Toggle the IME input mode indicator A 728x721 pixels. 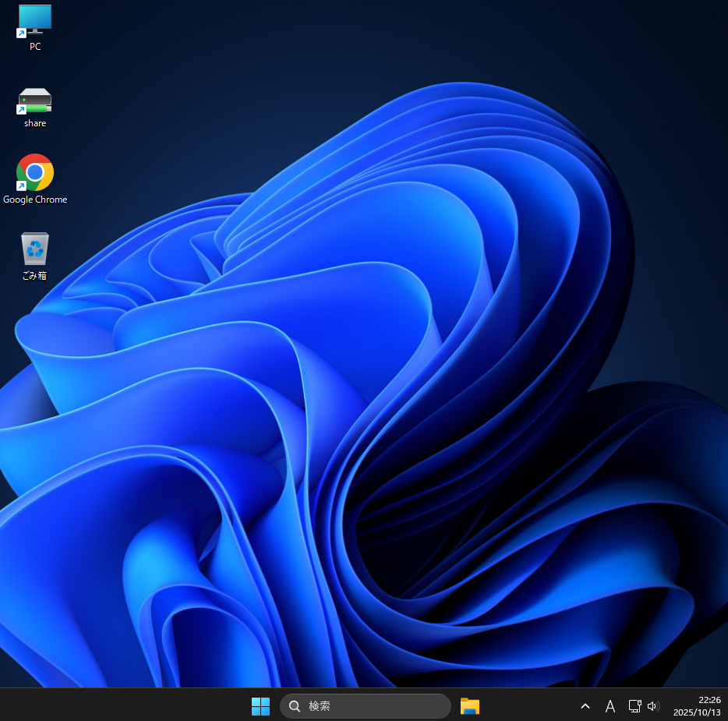point(610,706)
